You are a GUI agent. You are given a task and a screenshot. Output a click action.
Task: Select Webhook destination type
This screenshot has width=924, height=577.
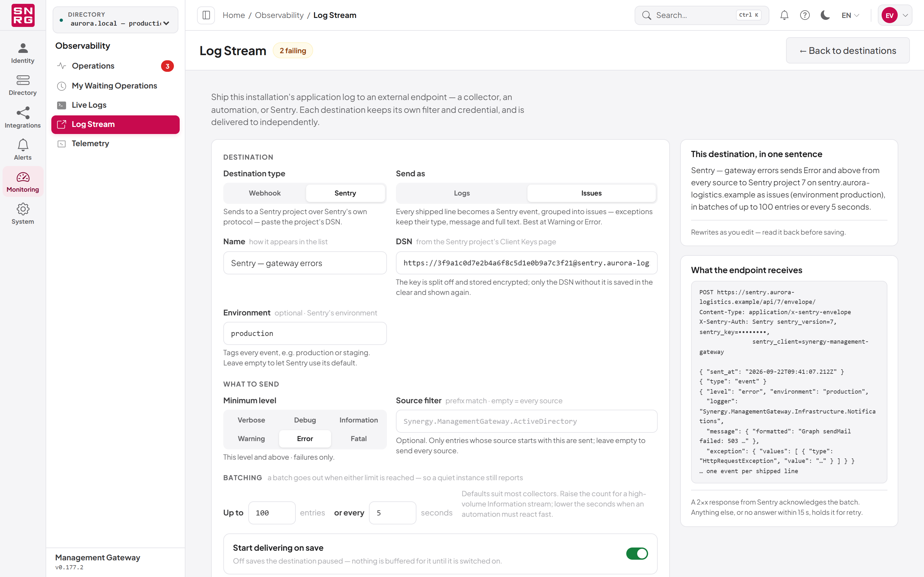coord(265,193)
